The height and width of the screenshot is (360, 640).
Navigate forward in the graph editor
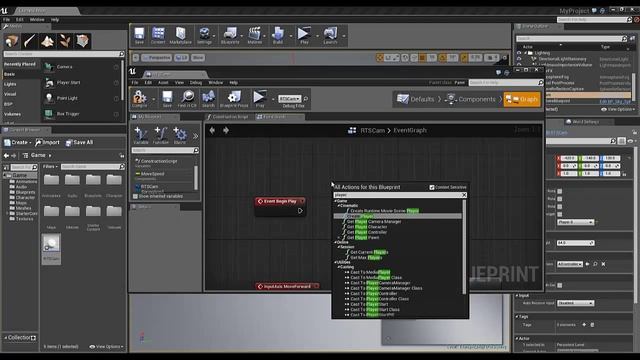pos(226,130)
